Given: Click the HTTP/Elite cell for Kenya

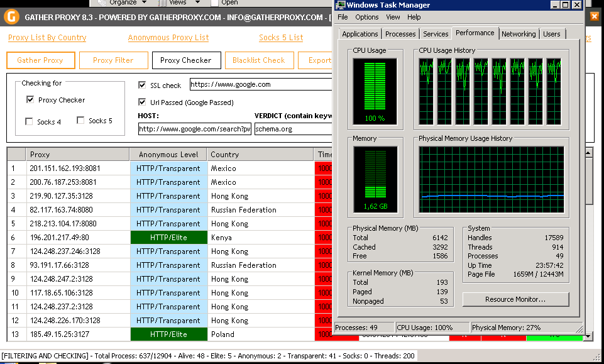Looking at the screenshot, I should (x=168, y=238).
